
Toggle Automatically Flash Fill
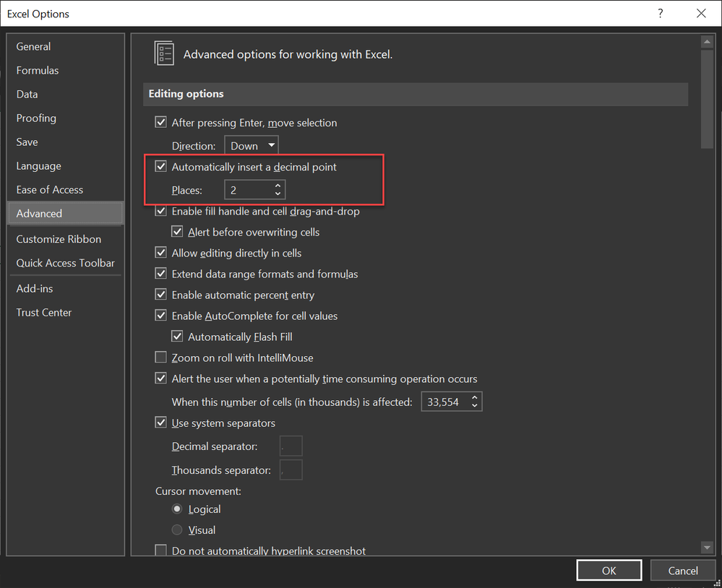pyautogui.click(x=177, y=337)
